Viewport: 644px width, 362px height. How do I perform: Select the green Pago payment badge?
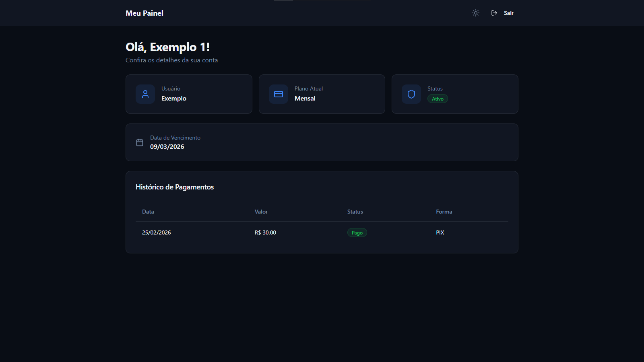[x=357, y=233]
